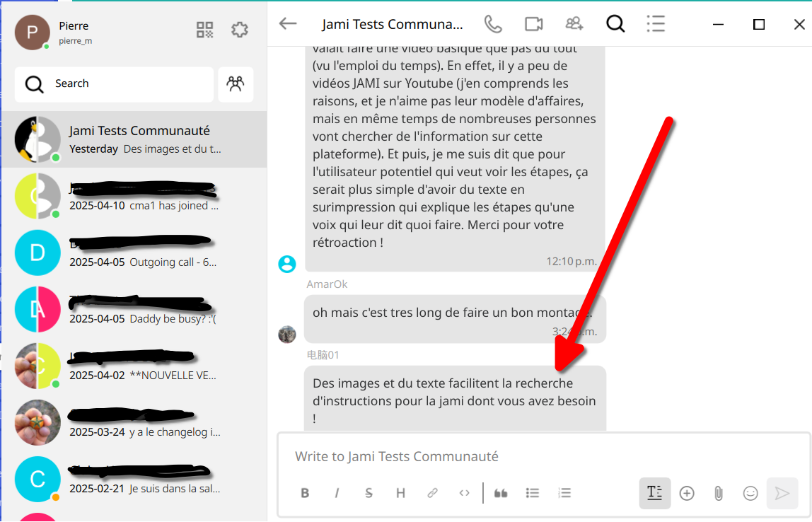Toggle strikethrough formatting
812x522 pixels.
pos(369,493)
